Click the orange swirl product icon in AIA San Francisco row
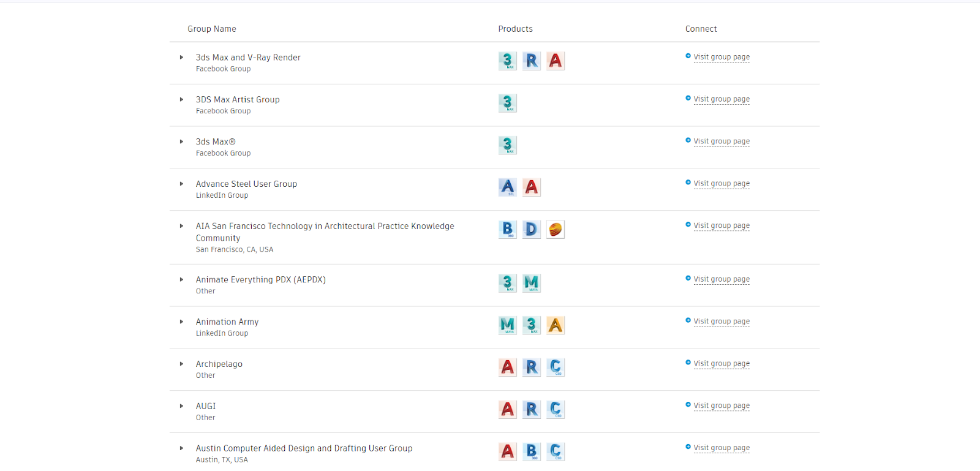This screenshot has width=980, height=471. (x=556, y=229)
